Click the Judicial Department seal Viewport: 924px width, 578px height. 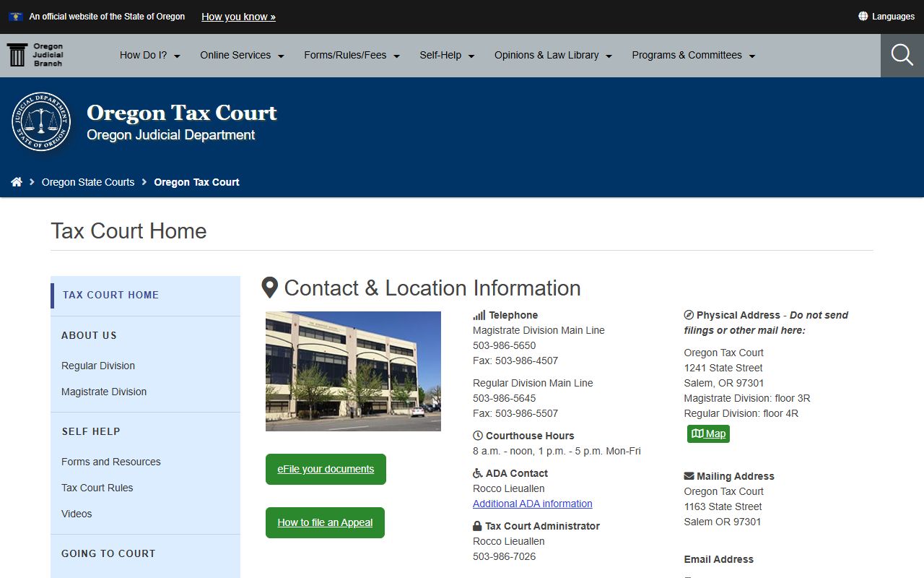(41, 121)
